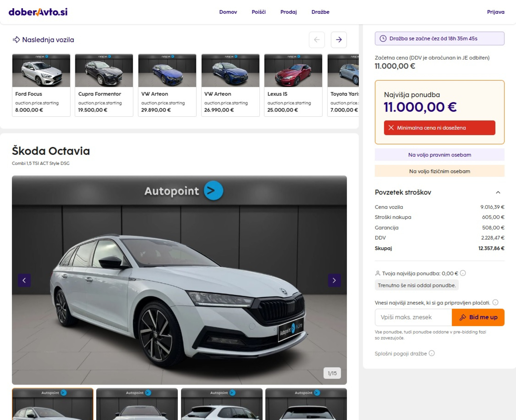Click the Prijava login link
Viewport: 516px width, 420px height.
(495, 12)
